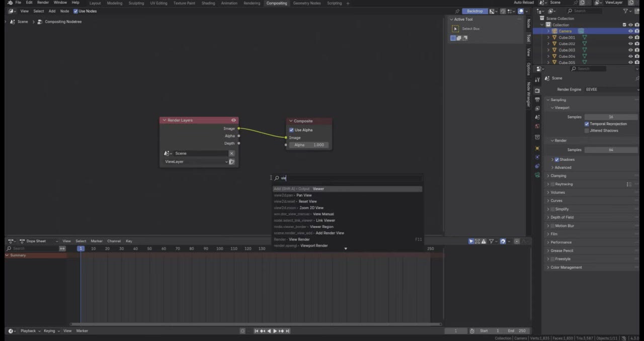Play the animation forward

click(275, 331)
